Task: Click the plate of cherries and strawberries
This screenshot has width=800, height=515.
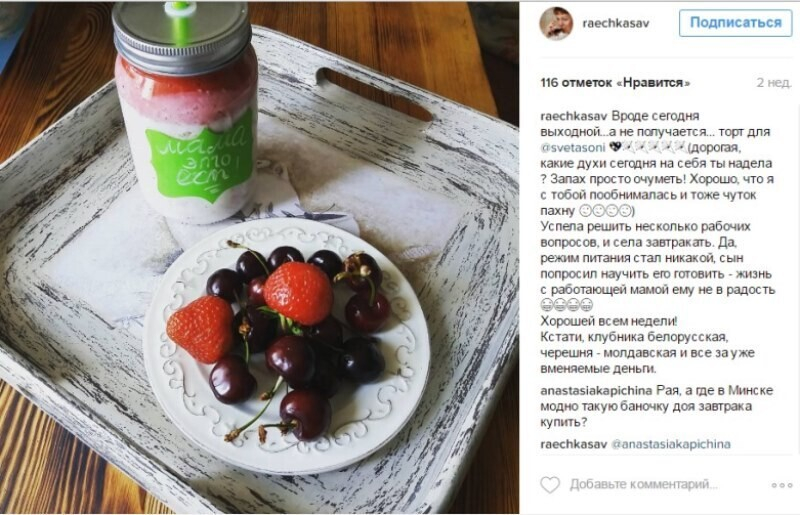Action: 286,346
